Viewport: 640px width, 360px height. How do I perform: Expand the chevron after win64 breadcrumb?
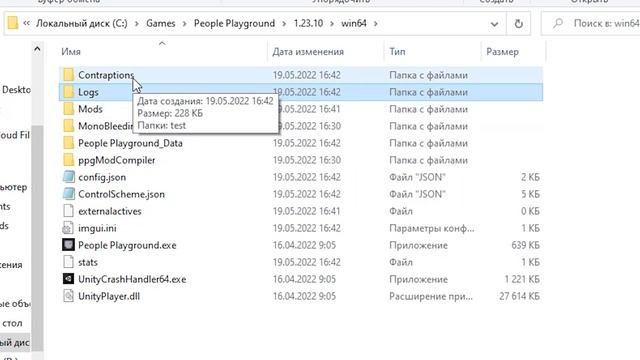376,24
